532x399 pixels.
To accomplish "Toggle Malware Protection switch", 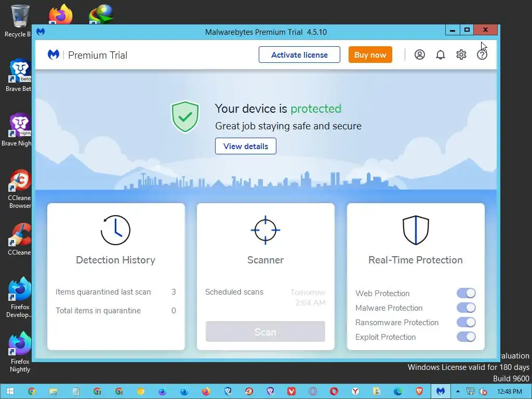I will [466, 308].
